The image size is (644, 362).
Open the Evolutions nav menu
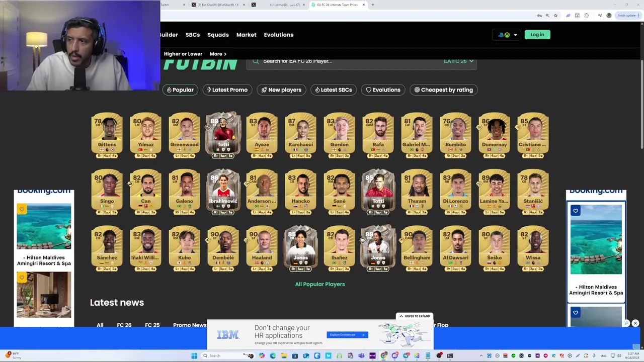coord(278,35)
